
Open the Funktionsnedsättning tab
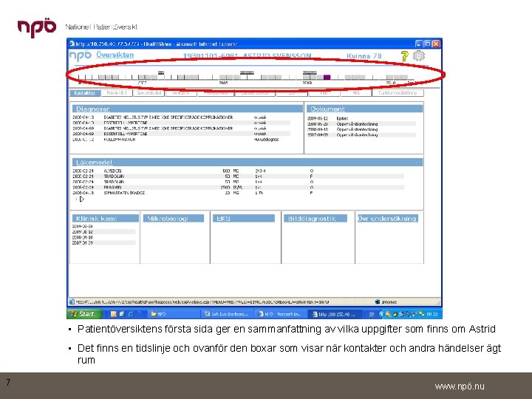(398, 93)
